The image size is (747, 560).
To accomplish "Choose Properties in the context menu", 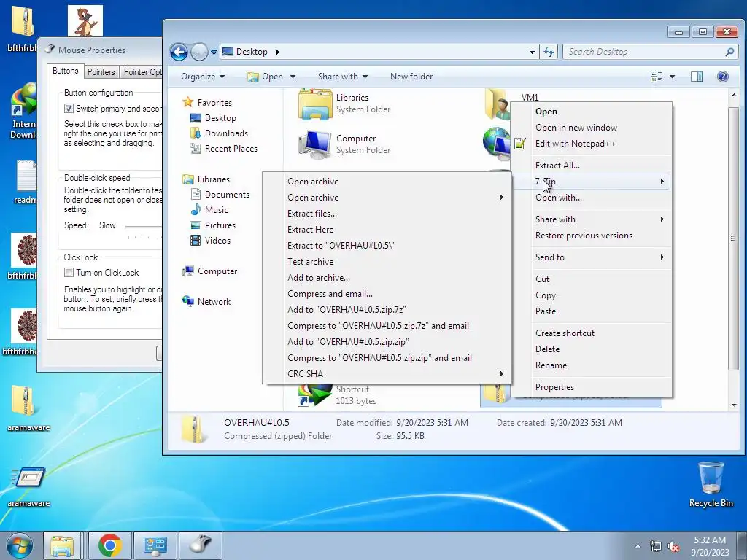I will coord(591,387).
